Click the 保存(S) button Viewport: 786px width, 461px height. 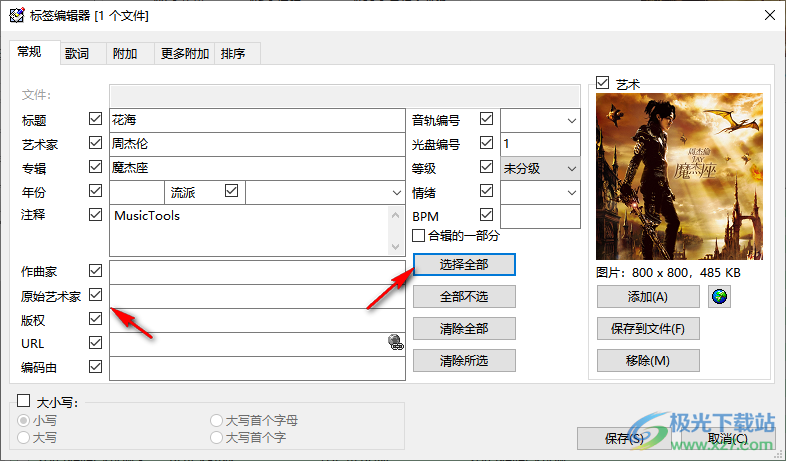[x=625, y=438]
